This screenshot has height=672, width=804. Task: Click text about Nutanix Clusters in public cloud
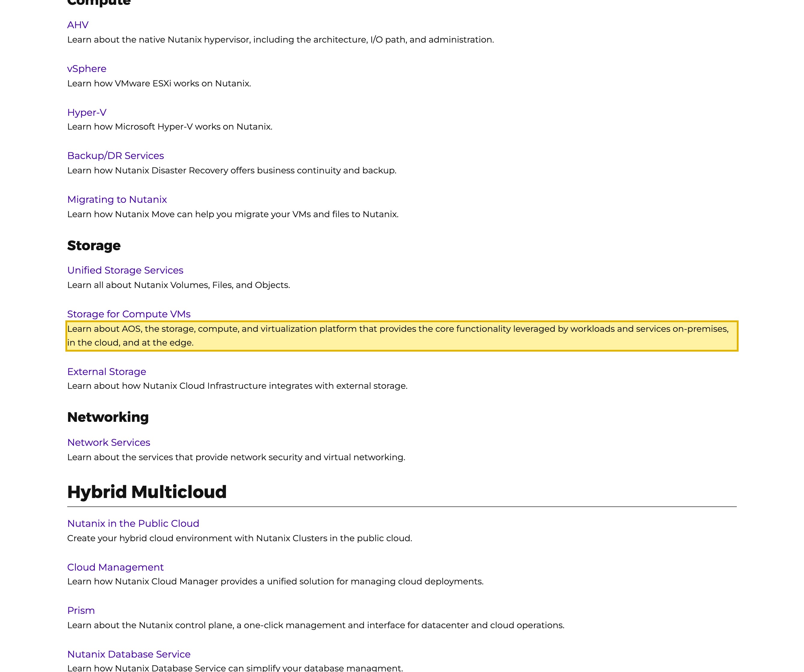239,538
